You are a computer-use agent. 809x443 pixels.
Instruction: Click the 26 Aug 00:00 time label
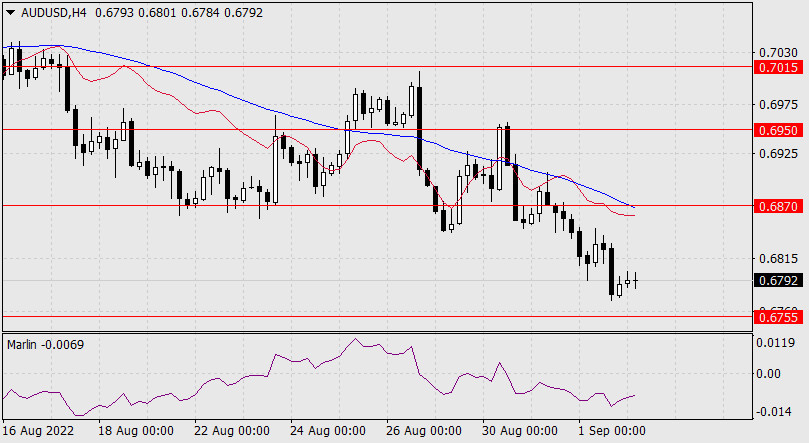(424, 430)
